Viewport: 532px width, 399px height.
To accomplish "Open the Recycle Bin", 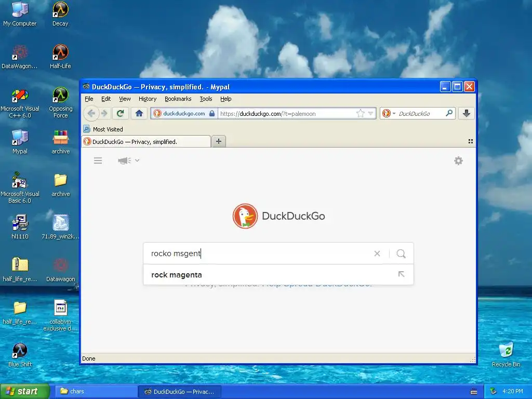I will point(506,355).
